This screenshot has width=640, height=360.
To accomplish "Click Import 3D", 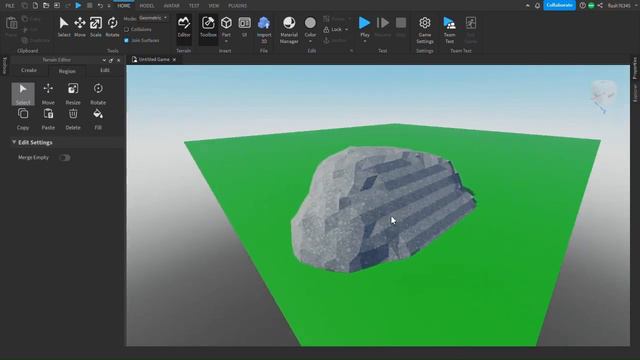I will 264,29.
